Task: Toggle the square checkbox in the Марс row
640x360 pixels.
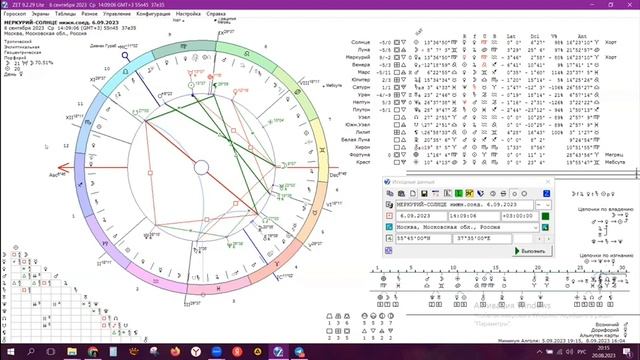Action: coord(396,72)
